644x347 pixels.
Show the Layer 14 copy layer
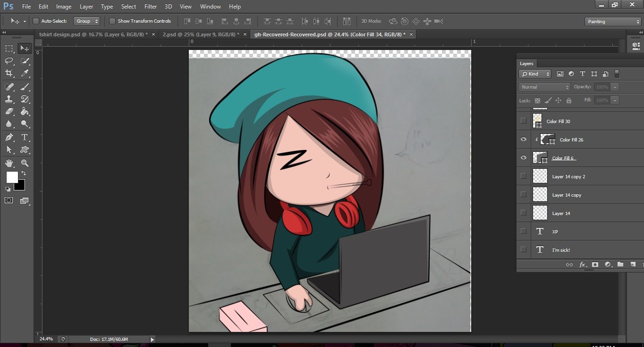[523, 195]
